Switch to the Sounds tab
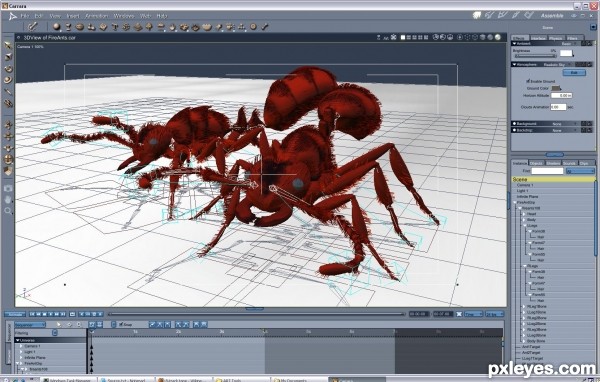The width and height of the screenshot is (600, 382). [569, 163]
